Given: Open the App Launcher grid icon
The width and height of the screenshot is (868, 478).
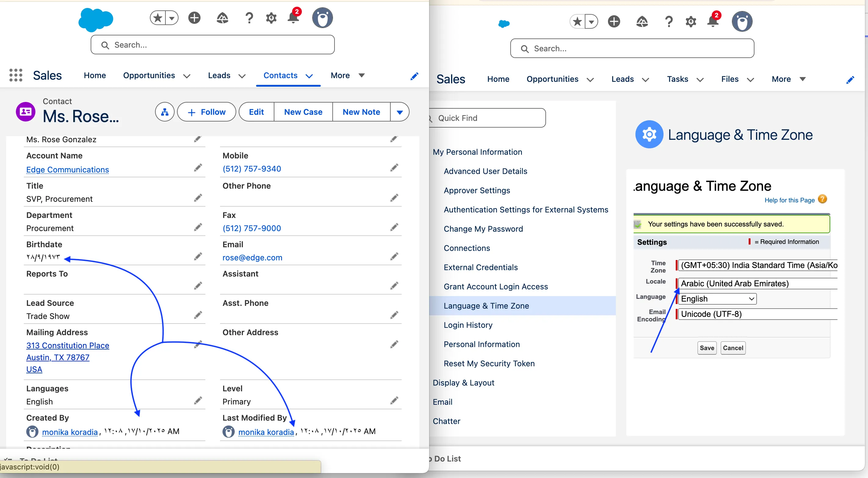Looking at the screenshot, I should tap(16, 75).
